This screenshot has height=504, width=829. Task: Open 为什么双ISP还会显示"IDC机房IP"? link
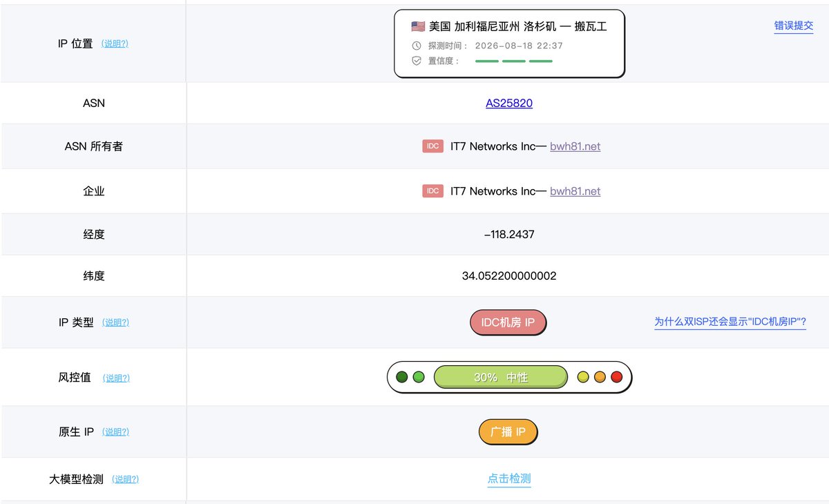(730, 322)
